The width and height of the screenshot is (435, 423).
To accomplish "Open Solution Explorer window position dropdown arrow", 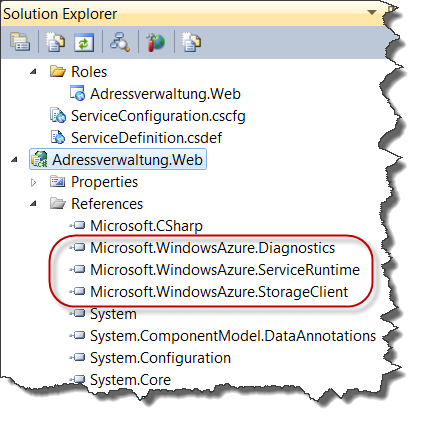I will [371, 13].
